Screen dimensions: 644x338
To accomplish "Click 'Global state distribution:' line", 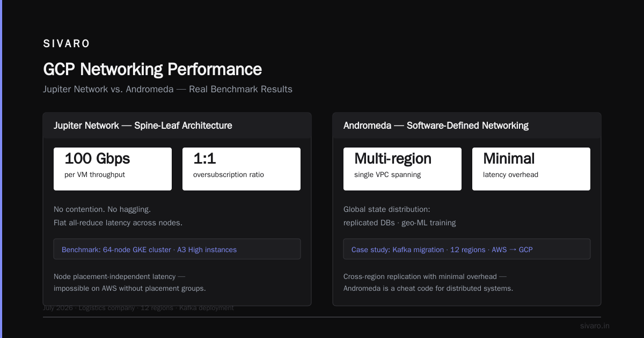I will [387, 209].
